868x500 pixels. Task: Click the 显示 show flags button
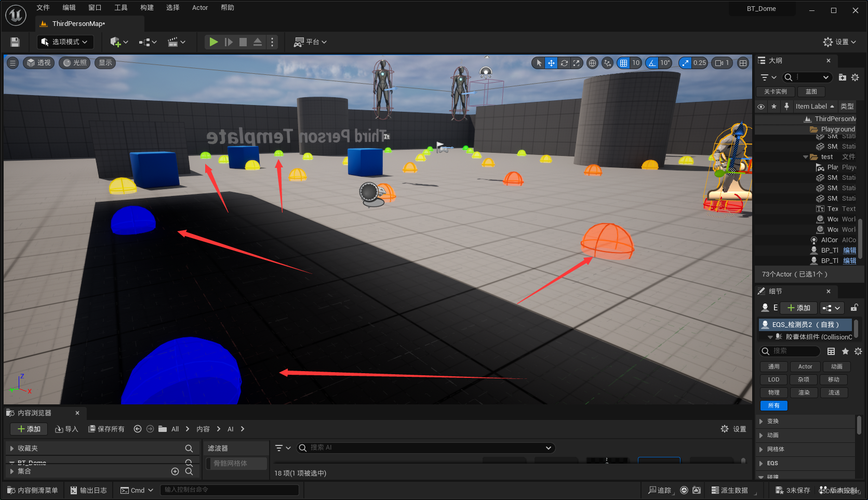[x=105, y=63]
